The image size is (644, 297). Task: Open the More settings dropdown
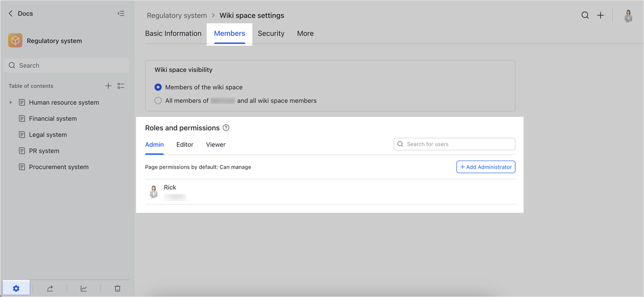[305, 33]
